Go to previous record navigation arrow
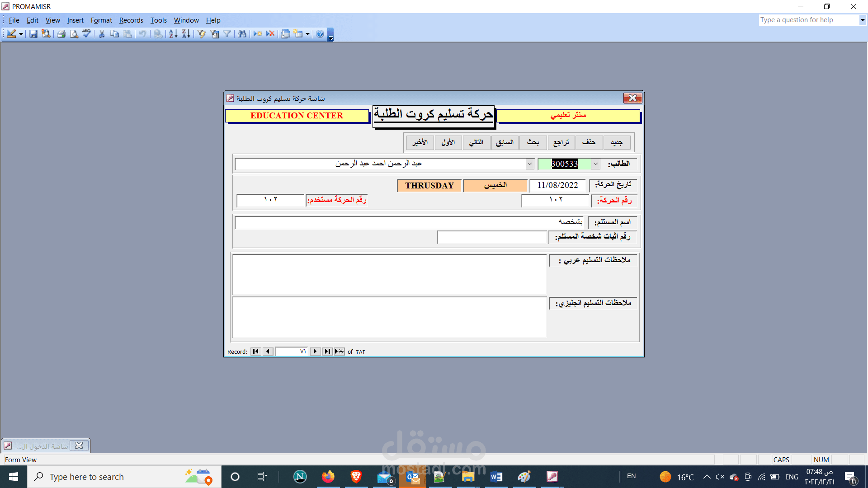Image resolution: width=868 pixels, height=488 pixels. coord(268,352)
